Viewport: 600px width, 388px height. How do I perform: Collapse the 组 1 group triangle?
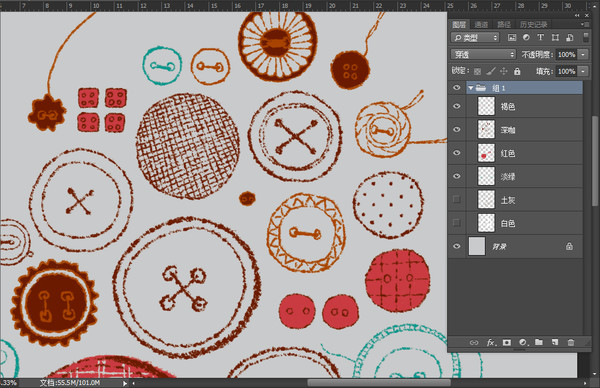[471, 88]
